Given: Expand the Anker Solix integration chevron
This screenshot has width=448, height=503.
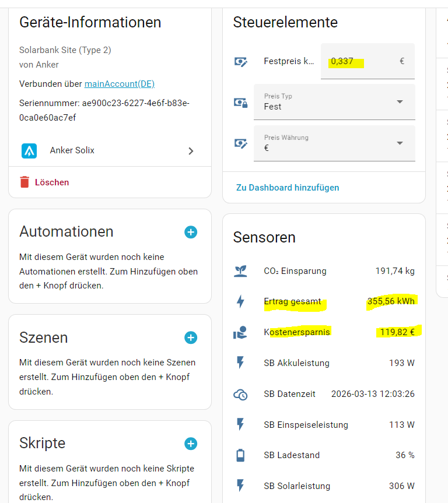Looking at the screenshot, I should [x=191, y=151].
